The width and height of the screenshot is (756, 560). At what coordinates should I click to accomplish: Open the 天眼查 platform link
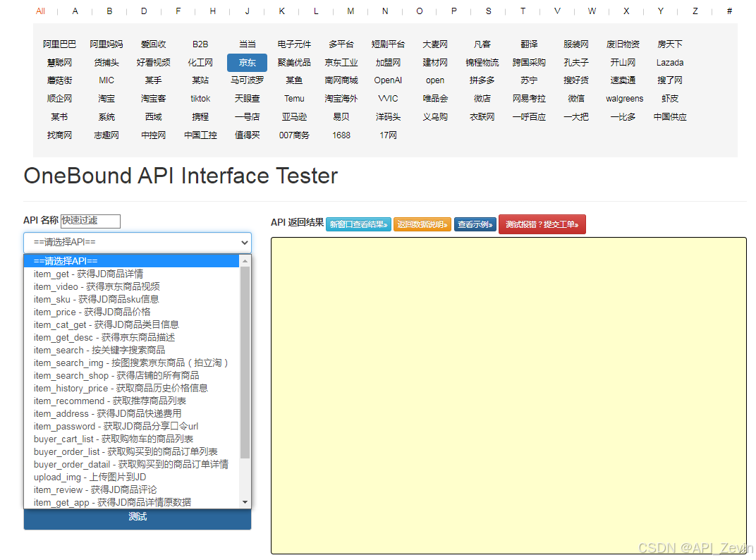pyautogui.click(x=247, y=99)
